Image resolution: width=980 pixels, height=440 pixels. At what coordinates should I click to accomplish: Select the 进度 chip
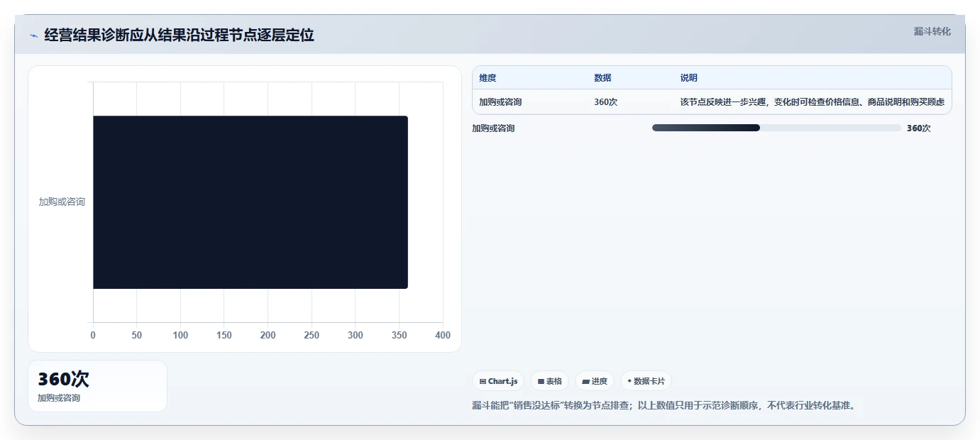(595, 381)
